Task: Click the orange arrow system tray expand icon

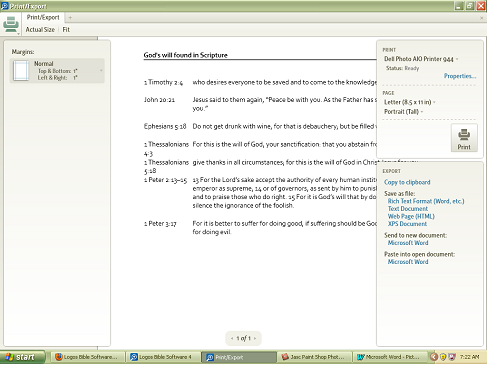Action: [434, 357]
